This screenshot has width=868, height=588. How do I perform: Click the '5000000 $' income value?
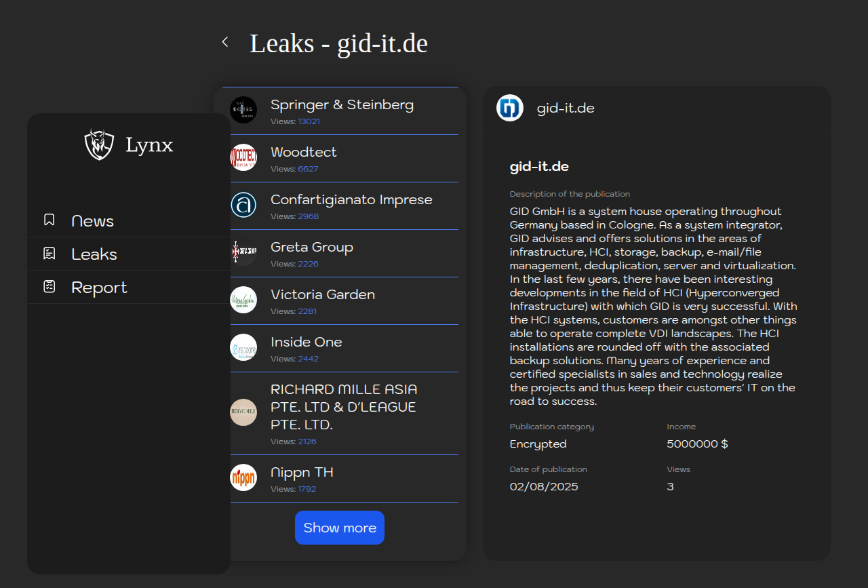[698, 444]
